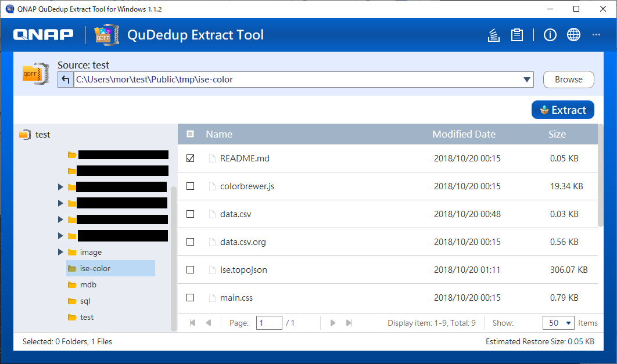The width and height of the screenshot is (617, 364).
Task: Click the sql folder icon
Action: click(71, 301)
